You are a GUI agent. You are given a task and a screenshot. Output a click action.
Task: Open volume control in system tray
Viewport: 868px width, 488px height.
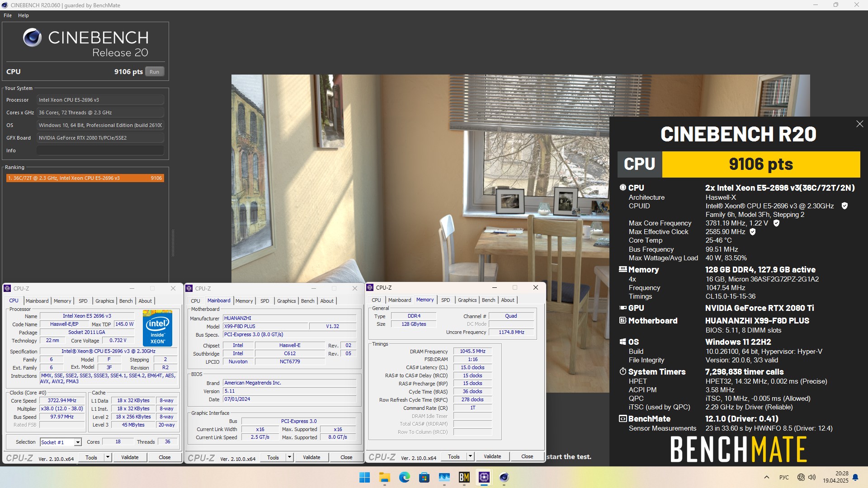pos(812,477)
